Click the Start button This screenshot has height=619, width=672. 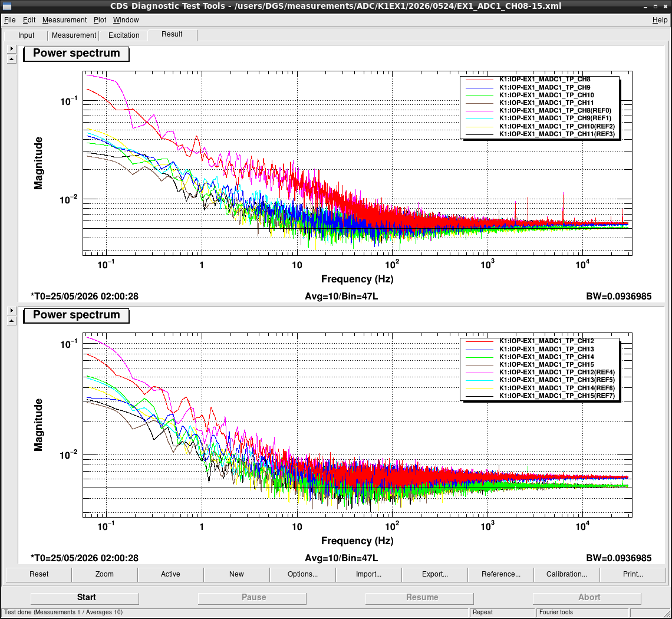pyautogui.click(x=85, y=598)
